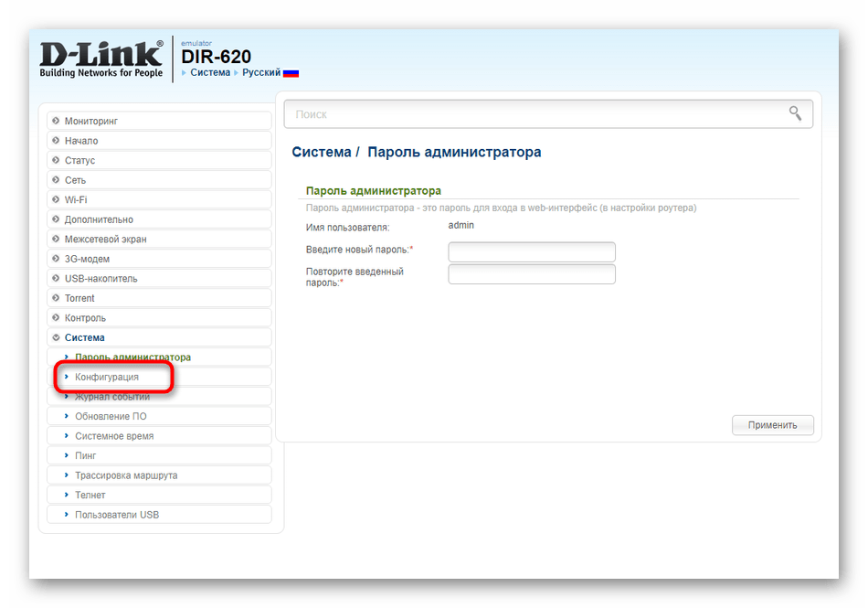Open the Сеть section
The height and width of the screenshot is (608, 868).
click(x=75, y=180)
